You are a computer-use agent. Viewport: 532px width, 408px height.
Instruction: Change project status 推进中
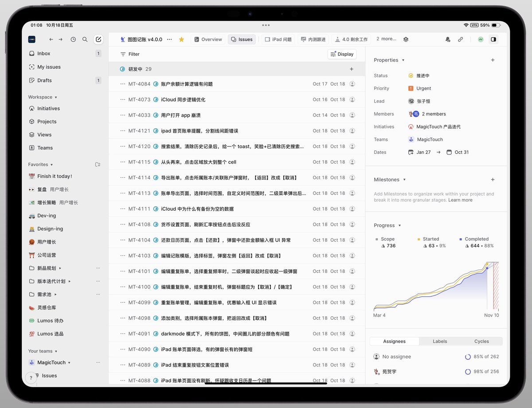419,76
